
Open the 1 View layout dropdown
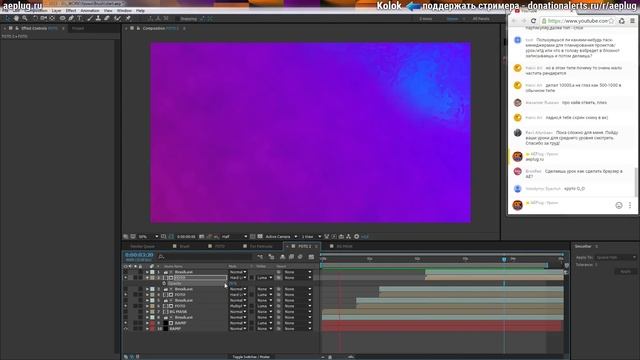coord(311,237)
